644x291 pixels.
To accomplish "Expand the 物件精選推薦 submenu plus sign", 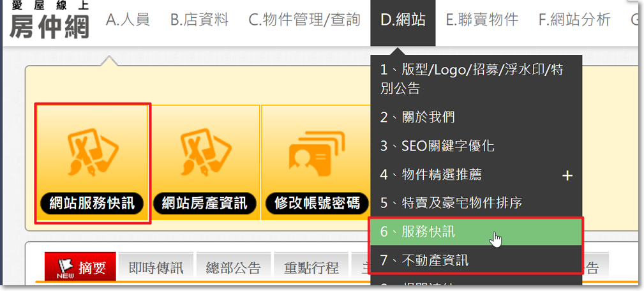I will [x=567, y=175].
